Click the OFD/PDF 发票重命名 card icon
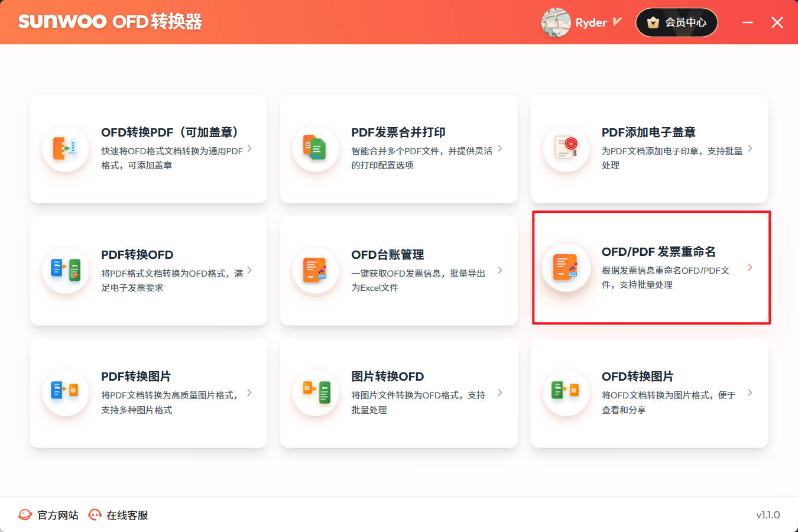Image resolution: width=798 pixels, height=532 pixels. click(566, 267)
